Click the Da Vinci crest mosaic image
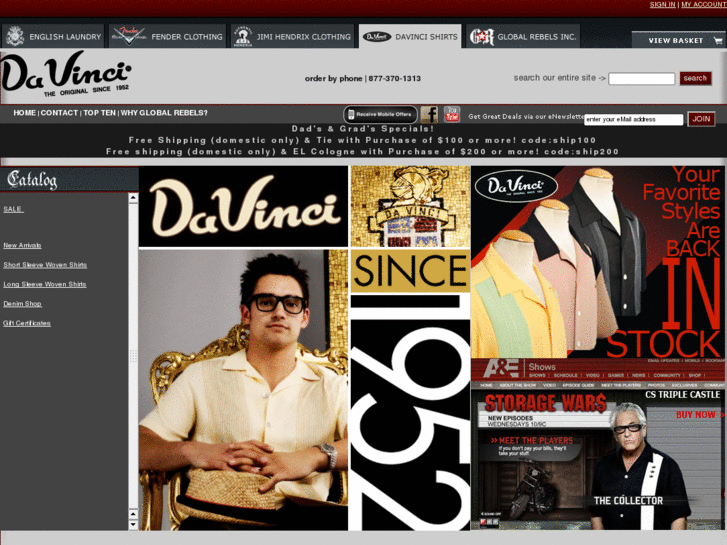 coord(410,206)
